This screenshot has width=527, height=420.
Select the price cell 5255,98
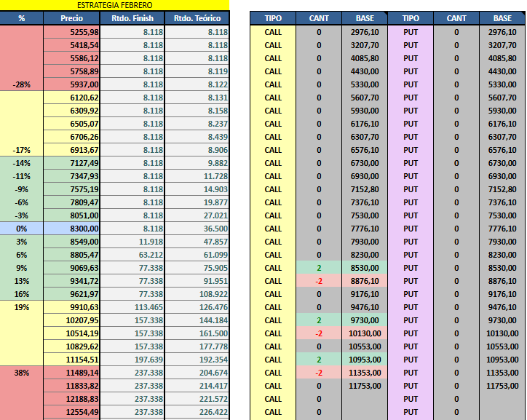[x=71, y=32]
